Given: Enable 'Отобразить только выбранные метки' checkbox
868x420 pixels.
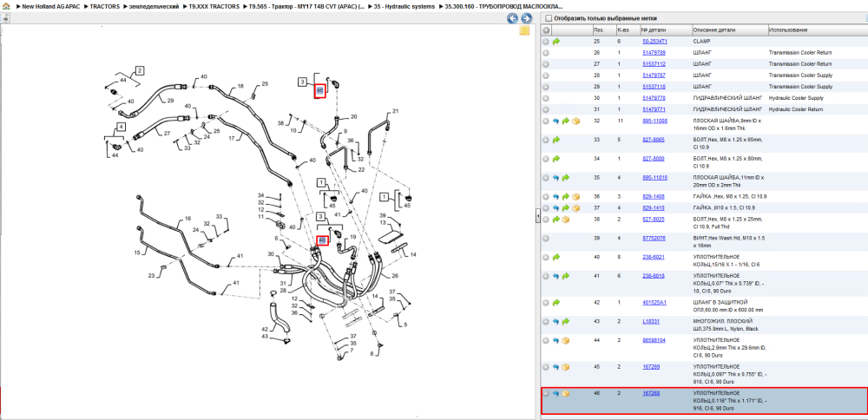Looking at the screenshot, I should pyautogui.click(x=549, y=18).
